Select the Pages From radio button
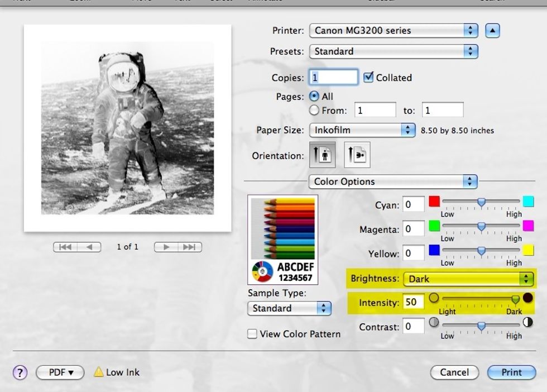Screen dimensions: 547x392 pyautogui.click(x=314, y=111)
